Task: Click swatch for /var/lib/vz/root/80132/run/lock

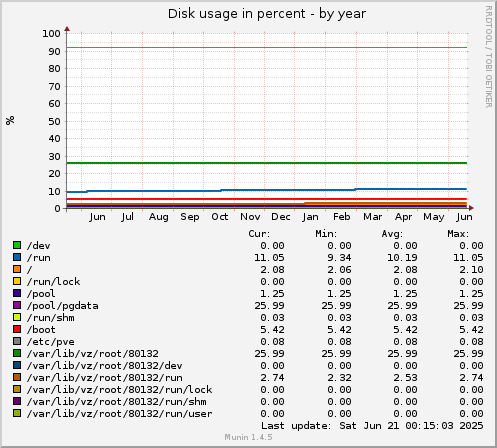Action: 17,389
